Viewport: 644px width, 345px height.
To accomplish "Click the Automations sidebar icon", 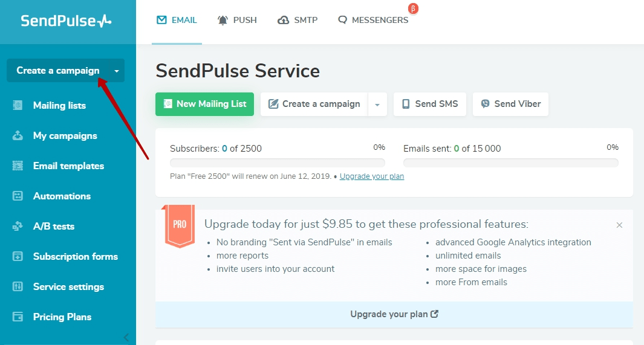I will 18,196.
